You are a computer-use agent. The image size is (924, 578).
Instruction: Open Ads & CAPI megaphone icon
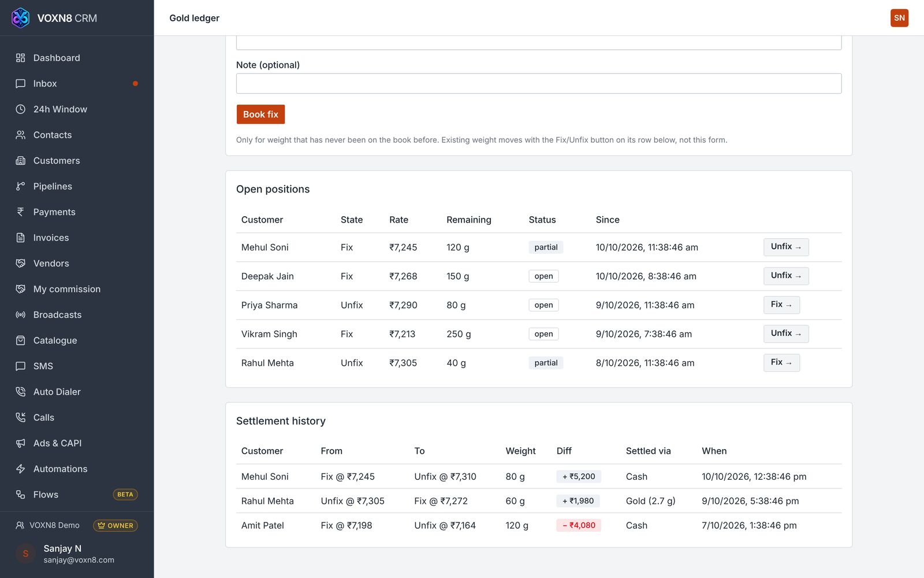coord(21,443)
